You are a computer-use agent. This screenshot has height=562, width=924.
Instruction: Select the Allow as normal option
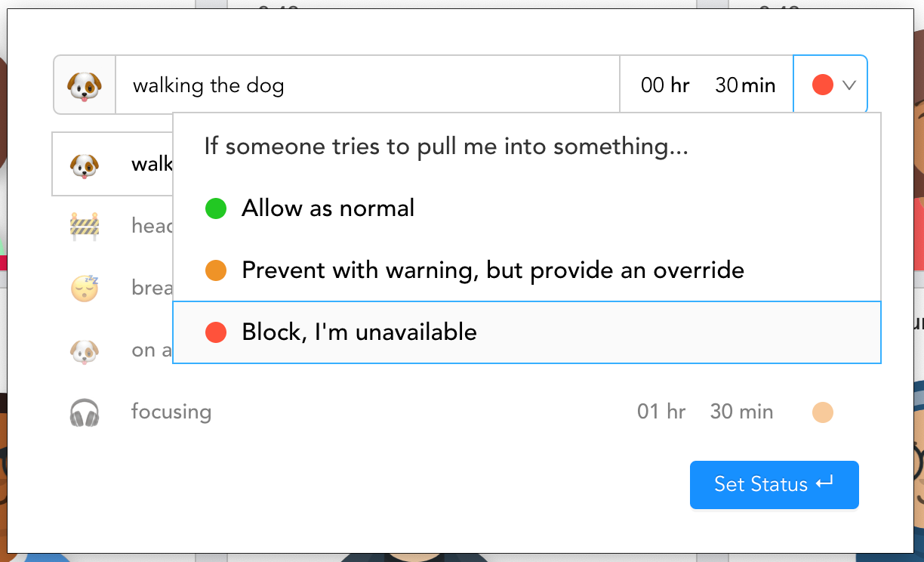(x=328, y=208)
